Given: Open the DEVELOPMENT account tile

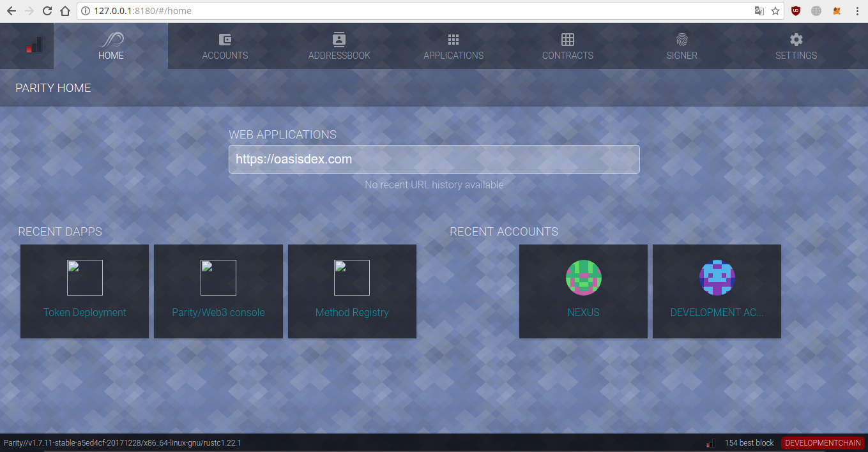Looking at the screenshot, I should coord(717,291).
